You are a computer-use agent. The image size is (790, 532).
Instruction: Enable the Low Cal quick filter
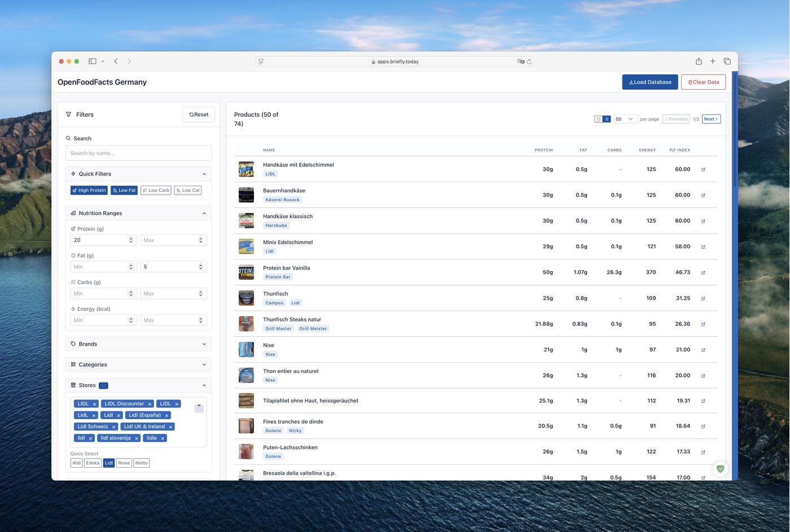[188, 191]
